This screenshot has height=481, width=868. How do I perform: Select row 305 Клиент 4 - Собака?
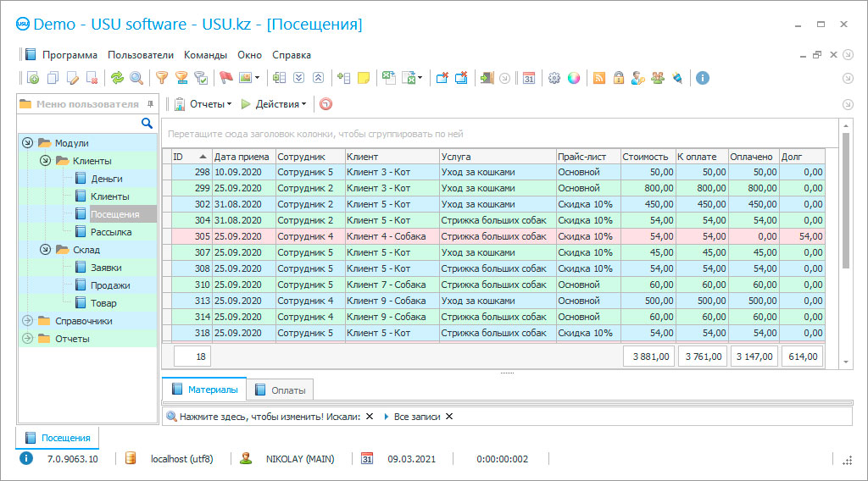(x=494, y=236)
